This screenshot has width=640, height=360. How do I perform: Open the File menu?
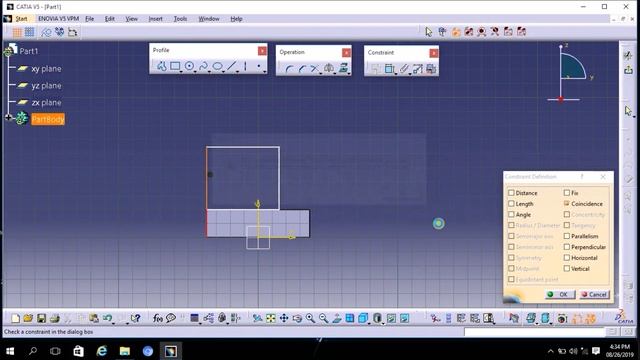[x=89, y=19]
